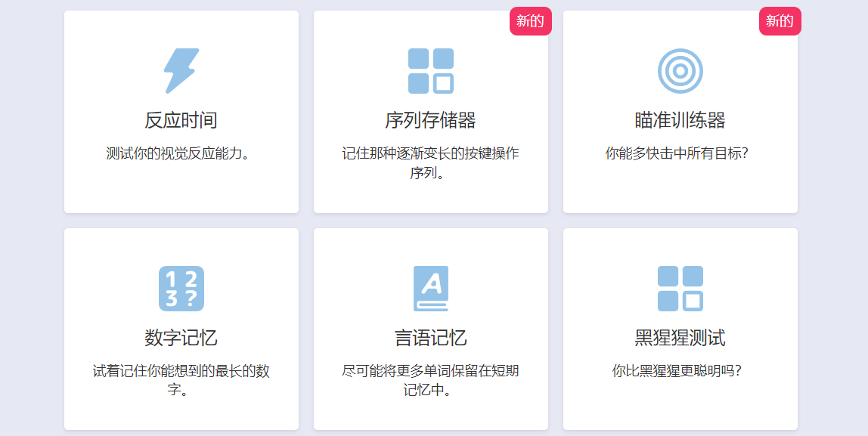Click the lightning bolt icon for 反应时间
The image size is (868, 436).
pyautogui.click(x=181, y=72)
